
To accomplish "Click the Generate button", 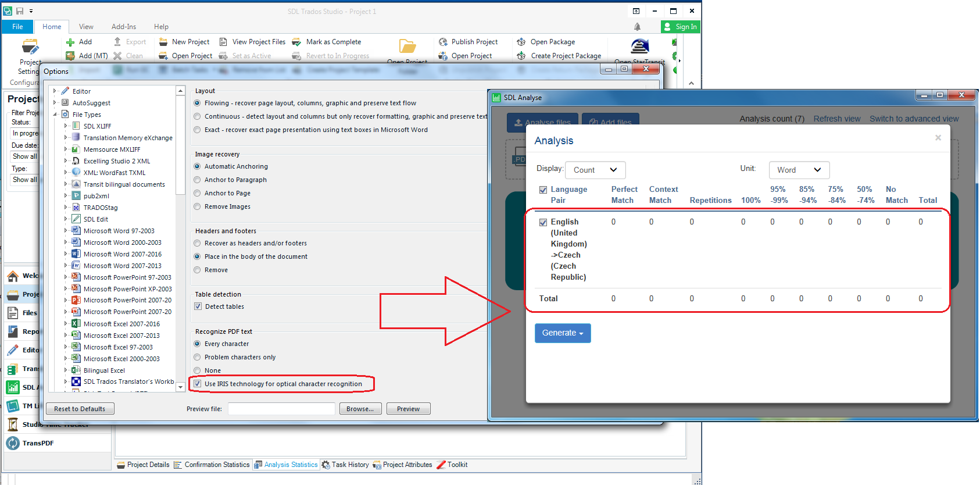I will pos(562,333).
